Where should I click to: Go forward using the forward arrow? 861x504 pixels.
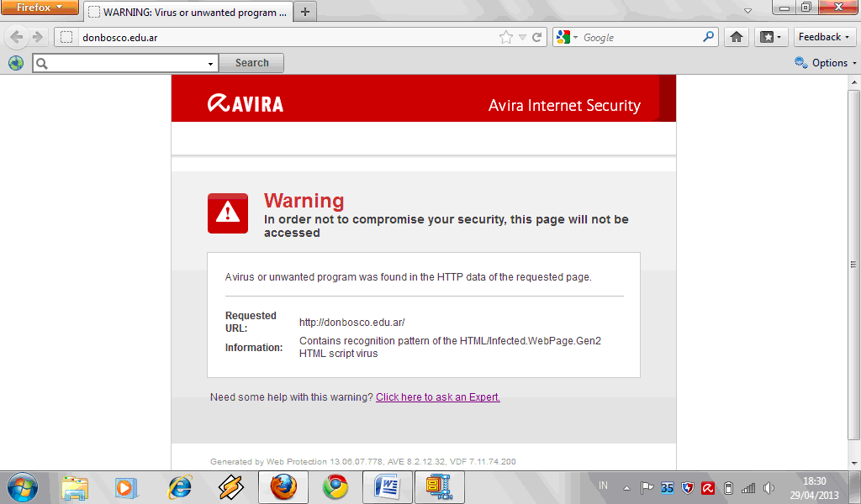(x=37, y=37)
